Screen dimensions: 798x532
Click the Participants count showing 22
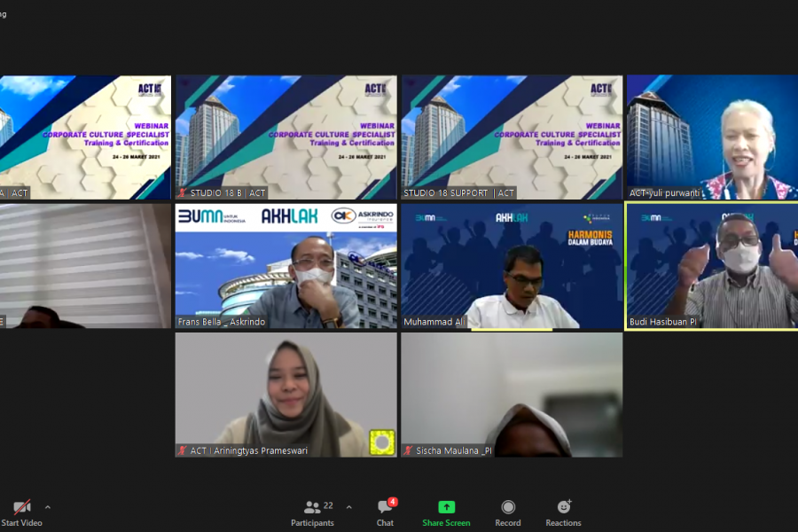[x=328, y=505]
